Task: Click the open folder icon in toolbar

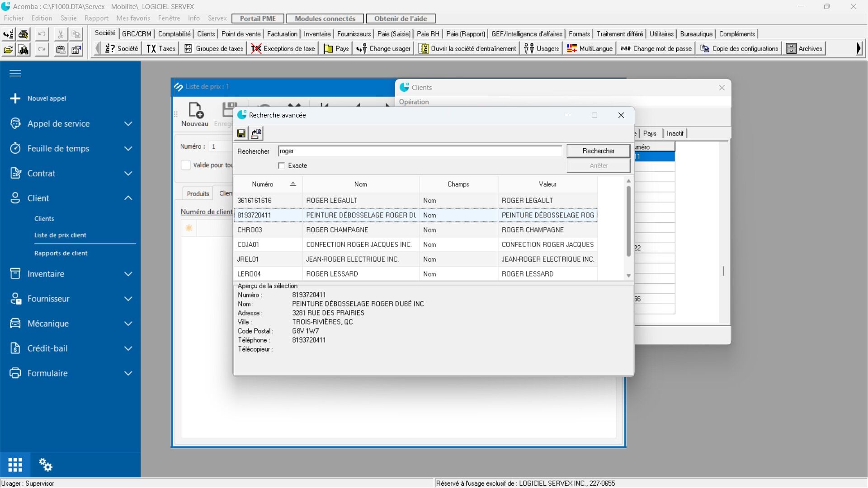Action: click(x=8, y=50)
